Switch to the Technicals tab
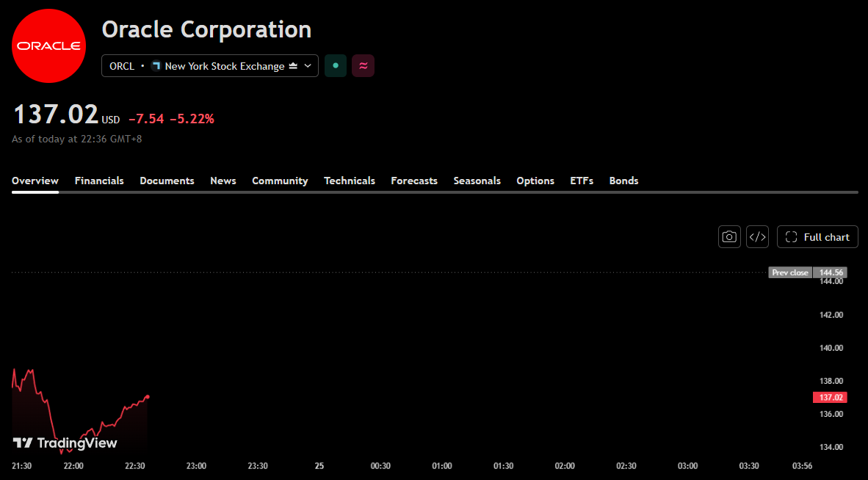The width and height of the screenshot is (868, 480). tap(350, 181)
